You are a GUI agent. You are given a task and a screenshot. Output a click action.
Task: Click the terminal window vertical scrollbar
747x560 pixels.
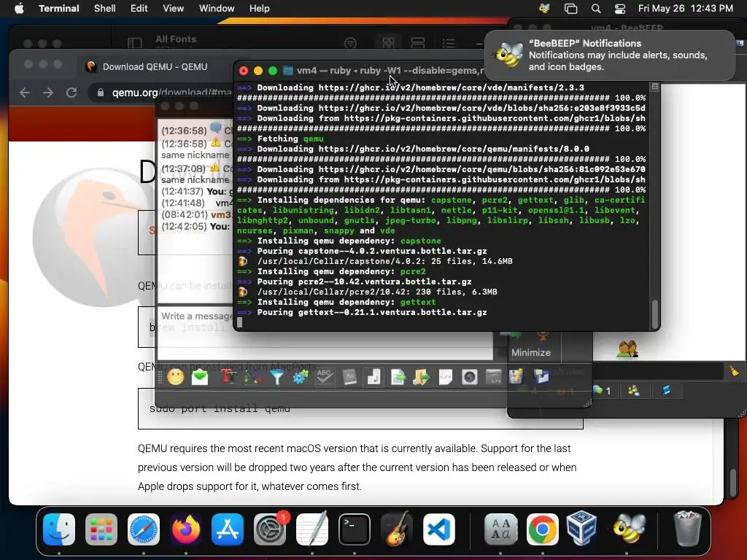[655, 314]
